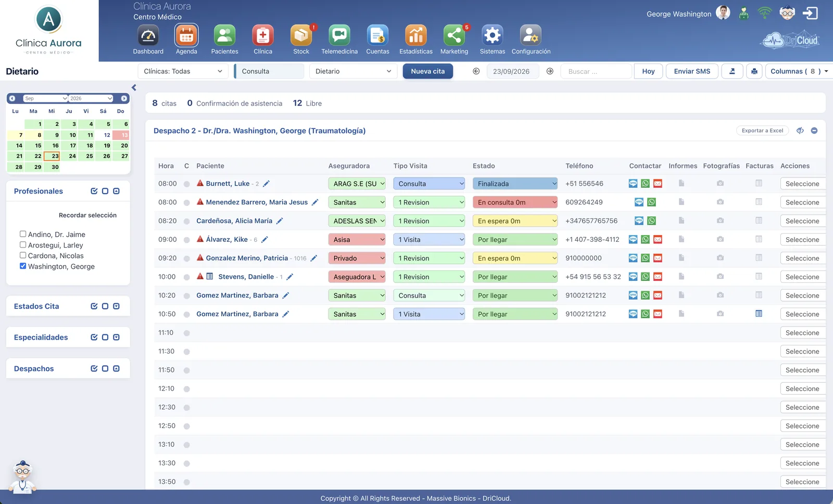The width and height of the screenshot is (833, 504).
Task: Open the Stock module icon
Action: coord(301,36)
